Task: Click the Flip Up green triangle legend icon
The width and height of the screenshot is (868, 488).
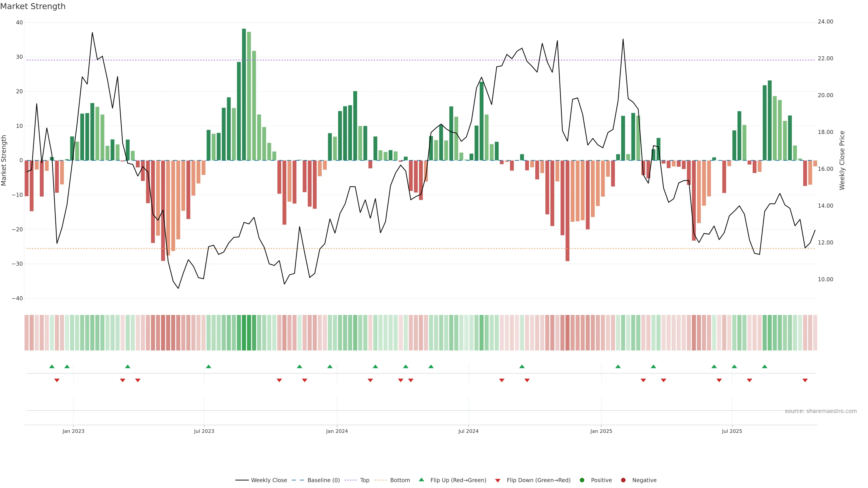Action: coord(421,480)
